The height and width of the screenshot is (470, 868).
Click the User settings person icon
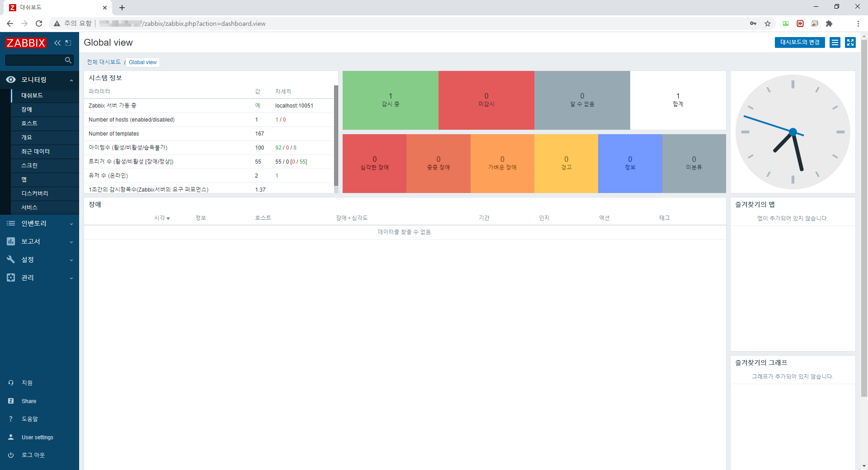pos(11,437)
